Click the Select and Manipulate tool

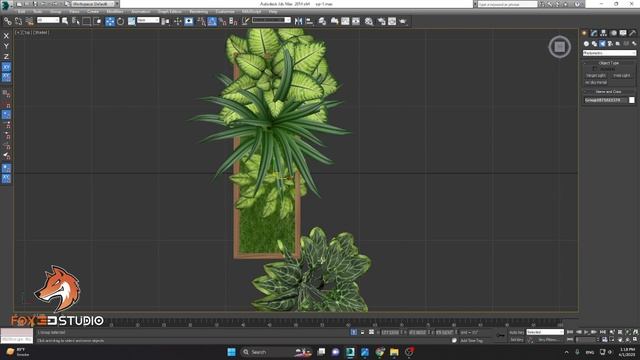tap(178, 21)
